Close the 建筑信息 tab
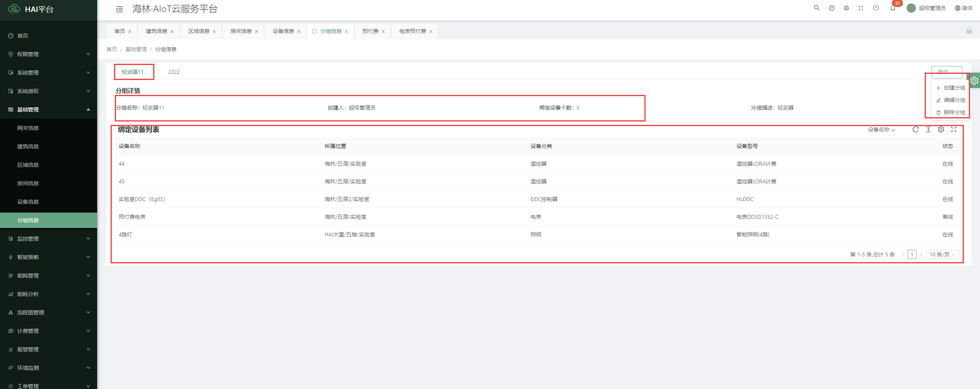Screen dimensions: 980x389 (172, 32)
